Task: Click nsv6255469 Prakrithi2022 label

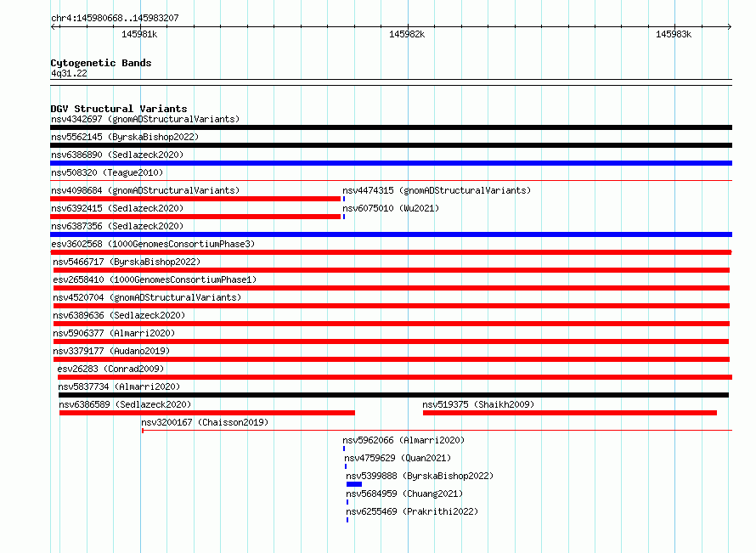Action: point(412,511)
